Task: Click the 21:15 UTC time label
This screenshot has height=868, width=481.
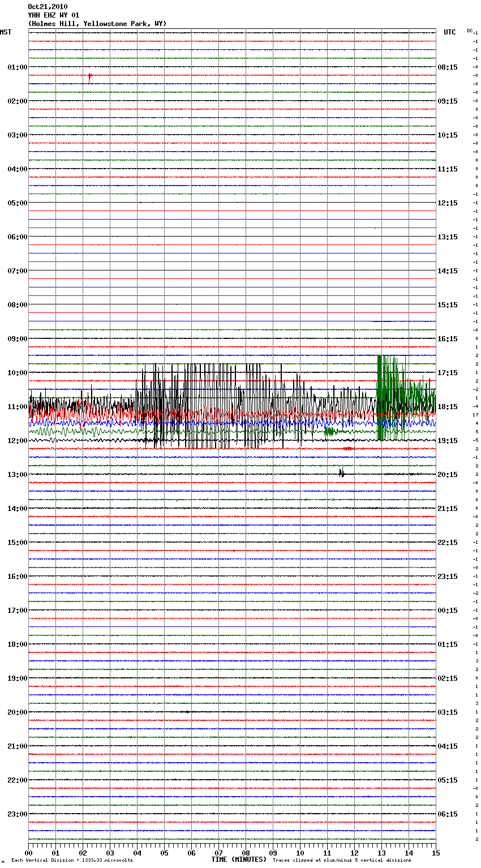Action: point(448,509)
